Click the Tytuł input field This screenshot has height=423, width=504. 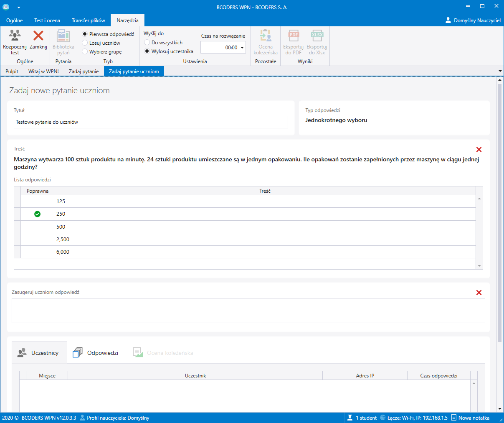(x=151, y=122)
